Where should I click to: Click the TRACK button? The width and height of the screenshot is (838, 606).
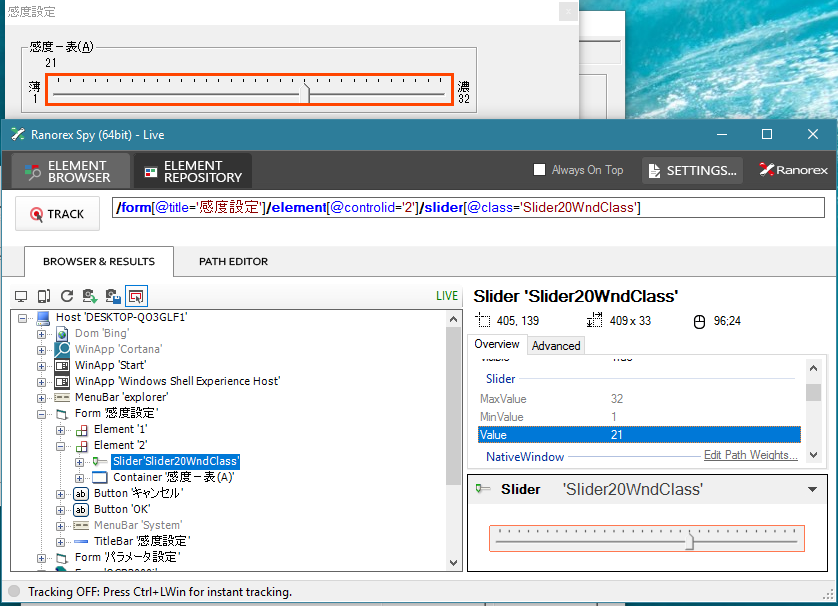pyautogui.click(x=57, y=214)
